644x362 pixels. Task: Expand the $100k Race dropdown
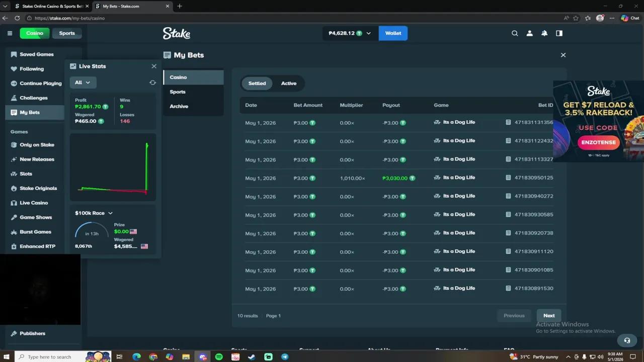tap(94, 213)
